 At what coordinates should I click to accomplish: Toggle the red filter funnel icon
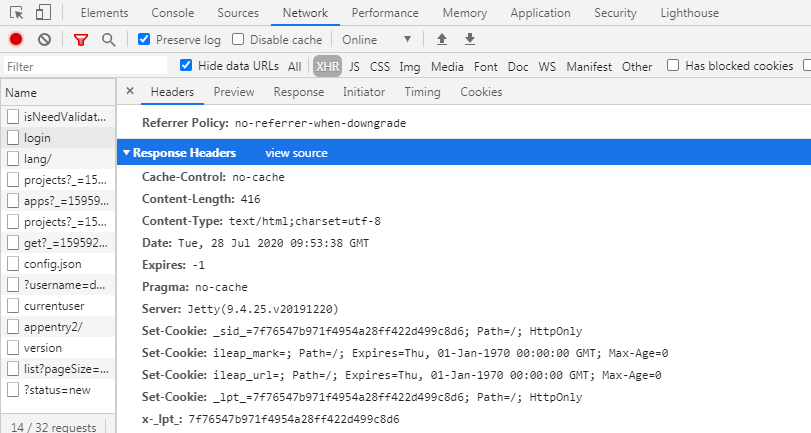pos(81,40)
